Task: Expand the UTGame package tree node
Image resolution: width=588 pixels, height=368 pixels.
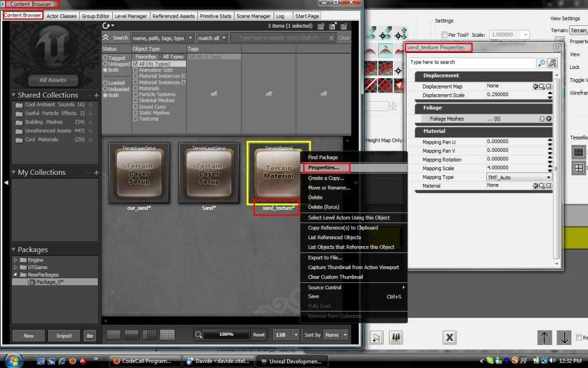Action: [x=16, y=267]
